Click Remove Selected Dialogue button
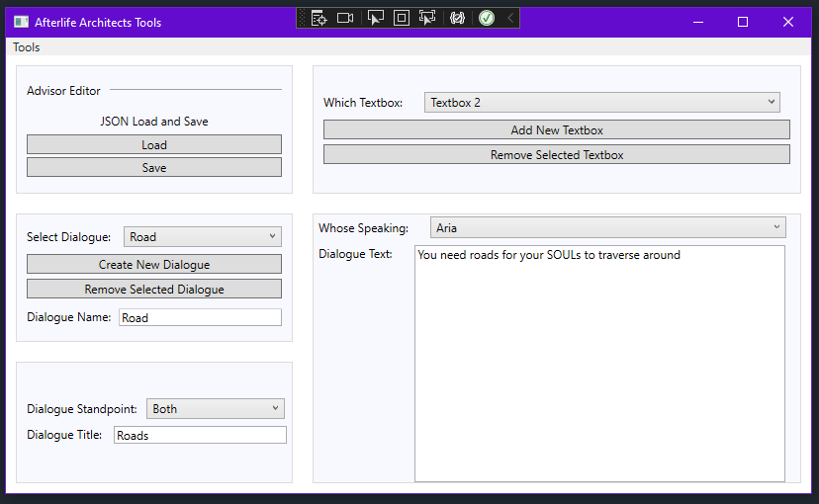The image size is (819, 504). [153, 290]
